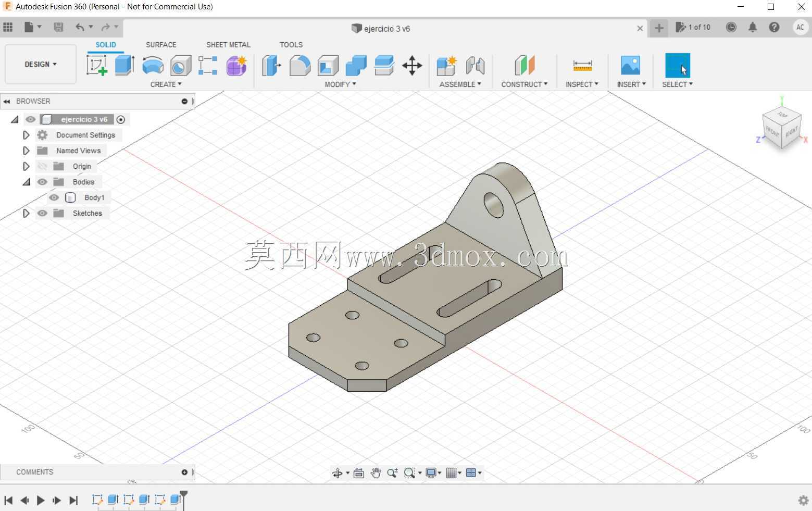
Task: Select the Combine tool
Action: (x=356, y=66)
